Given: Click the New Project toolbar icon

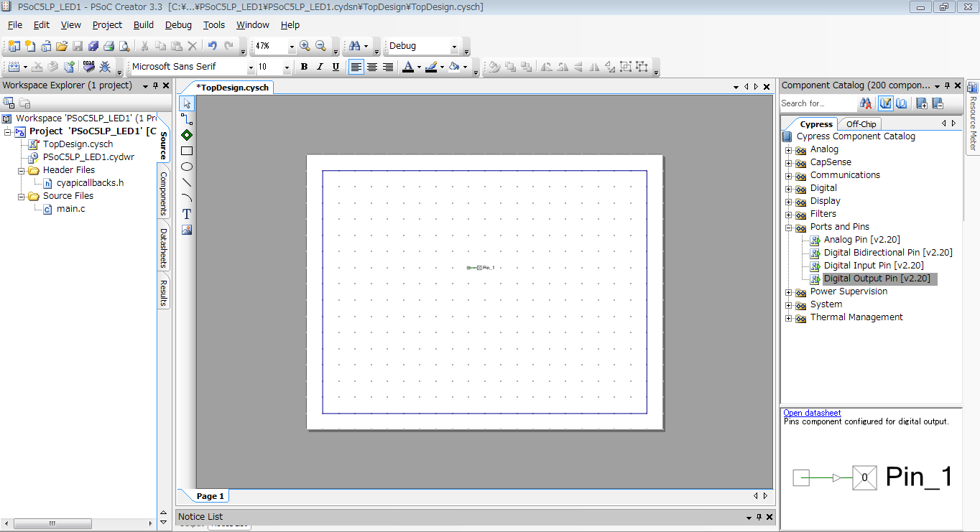Looking at the screenshot, I should tap(14, 46).
